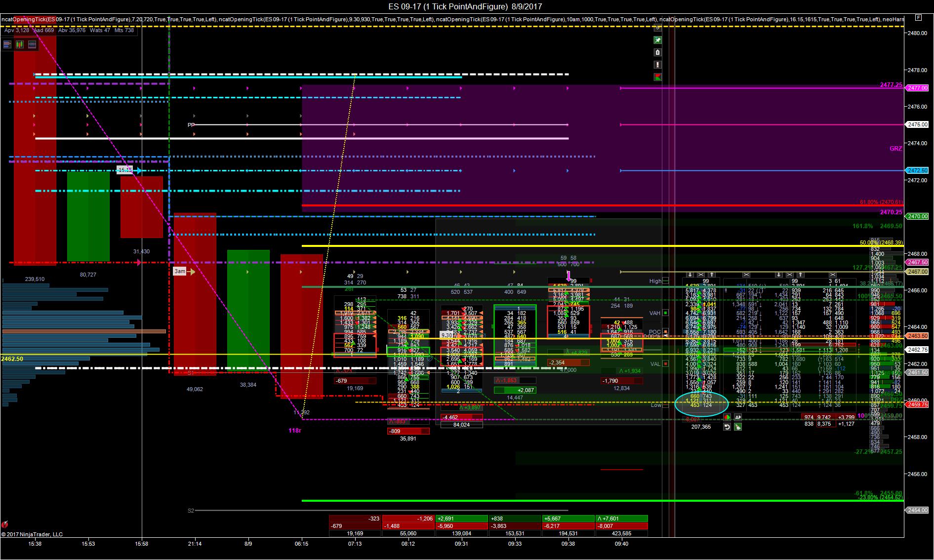Click the triangle-arrow icon below the ladder
This screenshot has height=560, width=934.
coord(737,417)
